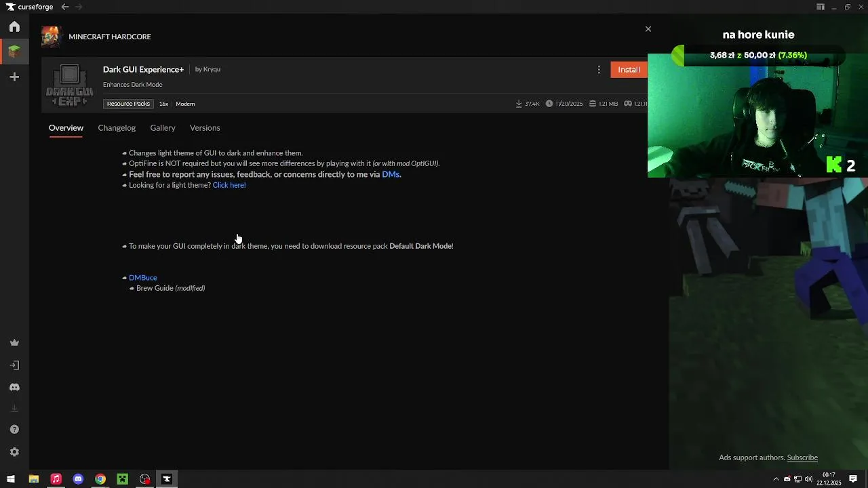
Task: Open the help question mark icon
Action: [x=14, y=430]
